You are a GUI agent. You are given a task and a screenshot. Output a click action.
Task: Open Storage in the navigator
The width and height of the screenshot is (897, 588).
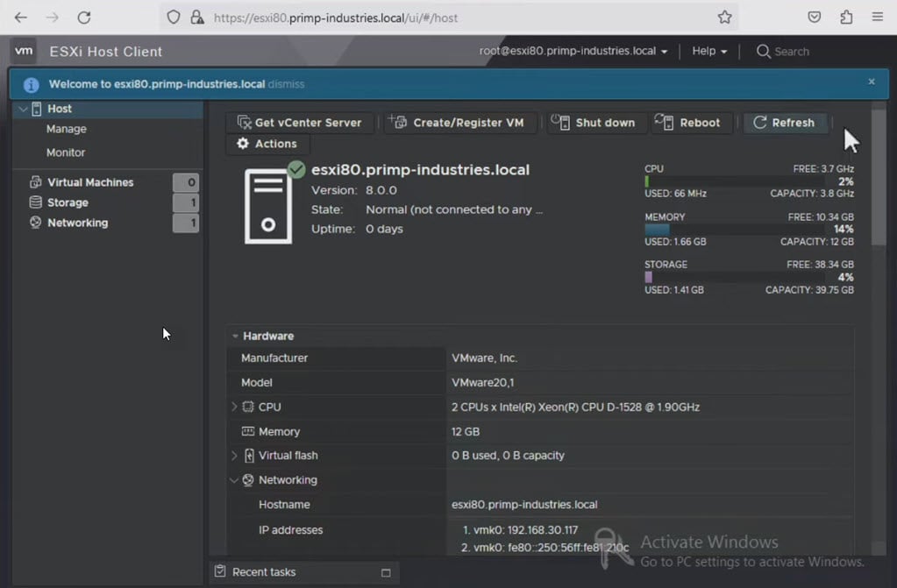(x=68, y=202)
